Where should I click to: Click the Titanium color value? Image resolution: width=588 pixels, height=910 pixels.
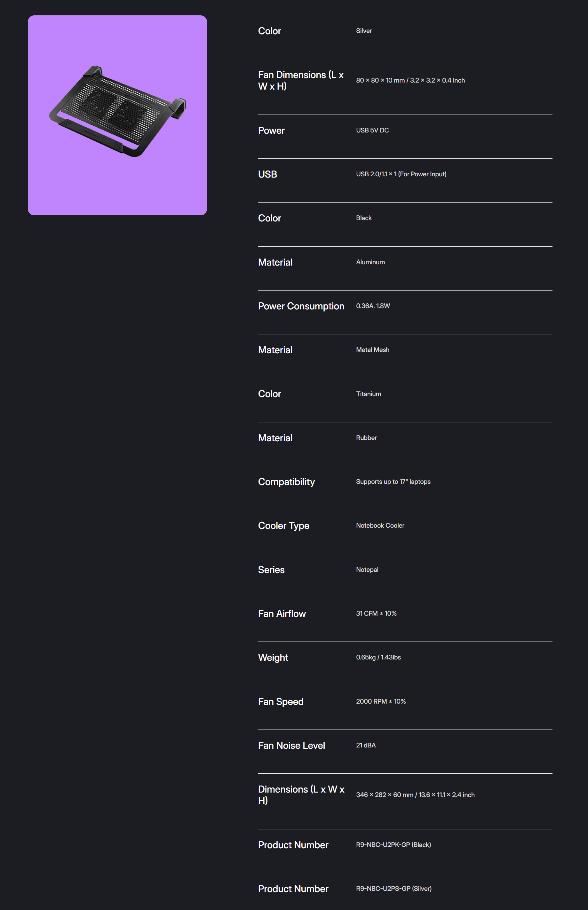369,394
